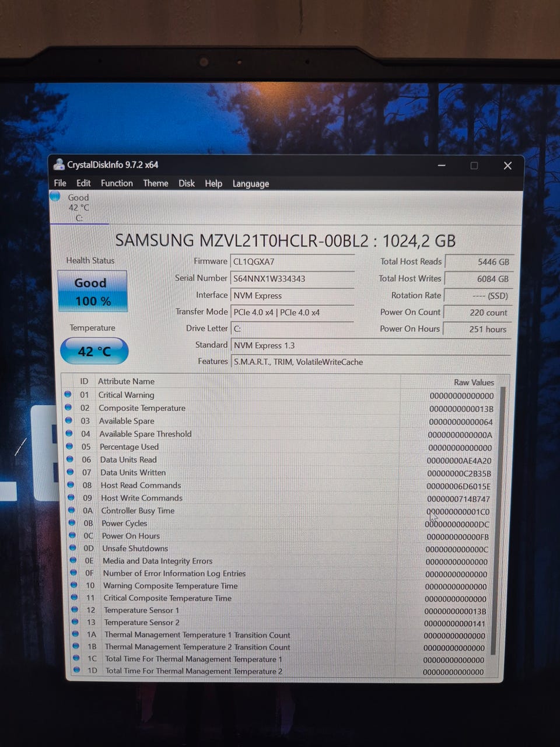Open the Theme menu
The height and width of the screenshot is (747, 560).
pyautogui.click(x=156, y=183)
